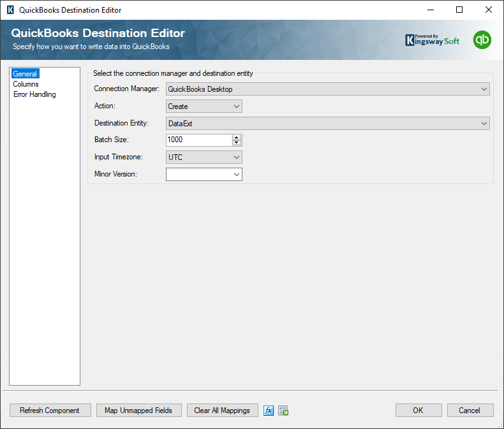Confirm the dialog with OK button
Screen dimensions: 504x429
coord(418,411)
